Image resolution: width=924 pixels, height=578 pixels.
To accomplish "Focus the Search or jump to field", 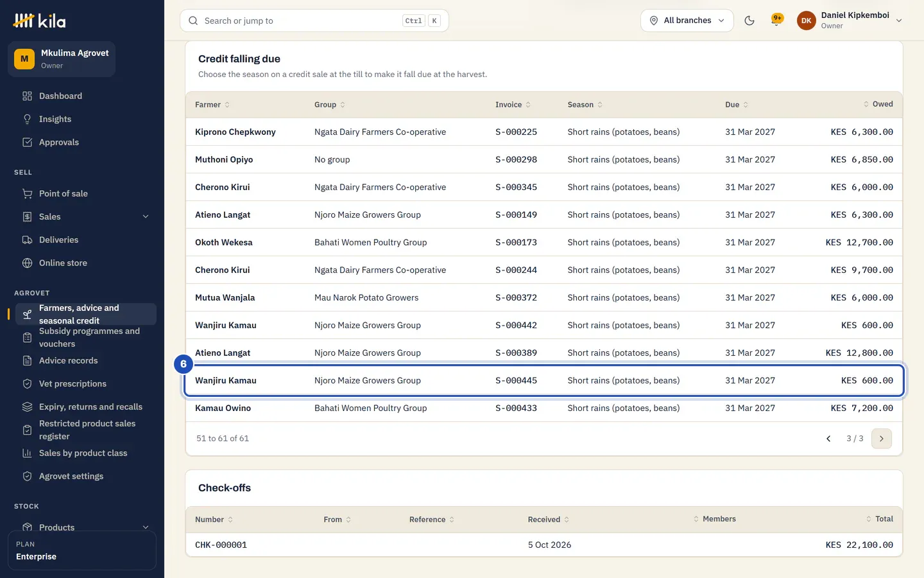I will [314, 21].
